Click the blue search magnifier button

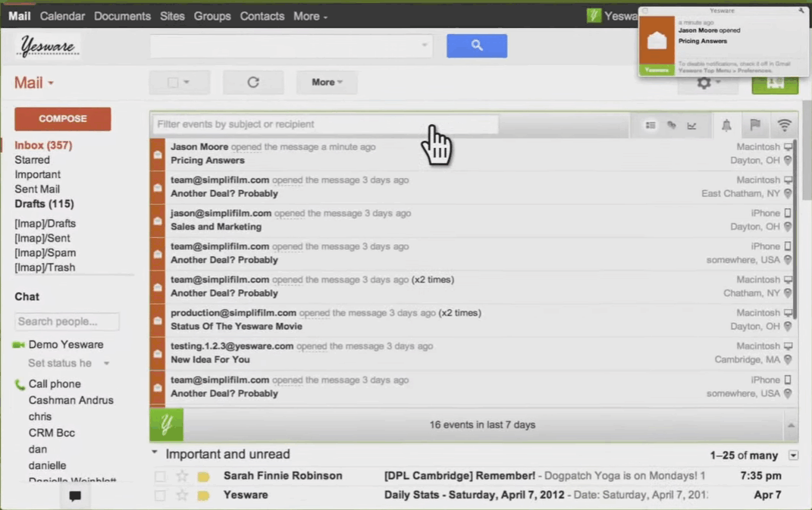476,46
